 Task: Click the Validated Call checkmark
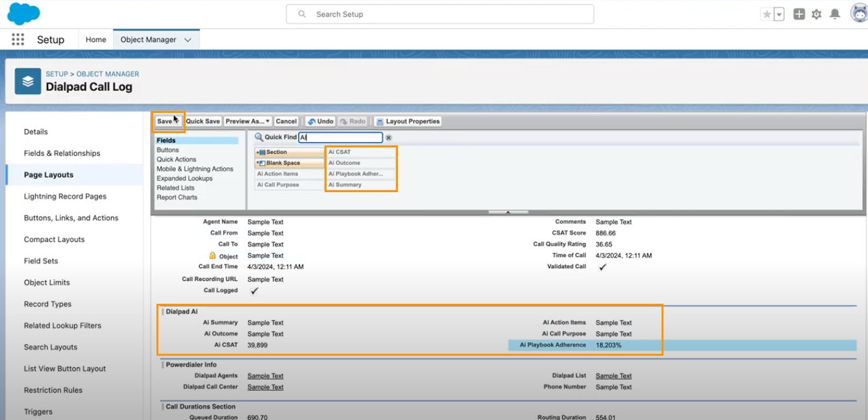pyautogui.click(x=602, y=267)
